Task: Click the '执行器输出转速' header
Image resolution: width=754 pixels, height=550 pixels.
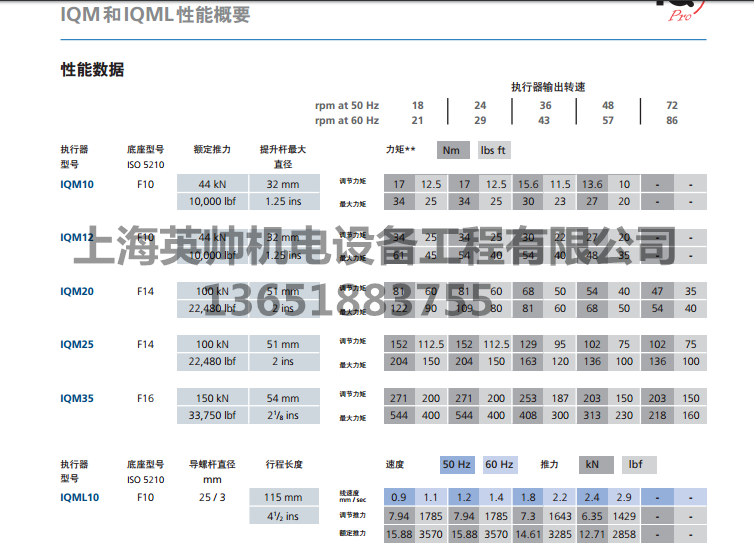Action: coord(548,87)
